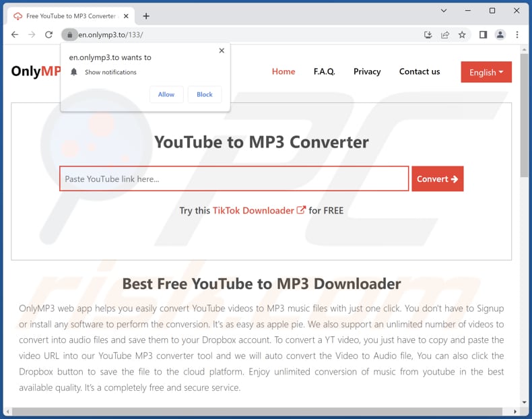
Task: Open the Contact us page
Action: (x=420, y=71)
